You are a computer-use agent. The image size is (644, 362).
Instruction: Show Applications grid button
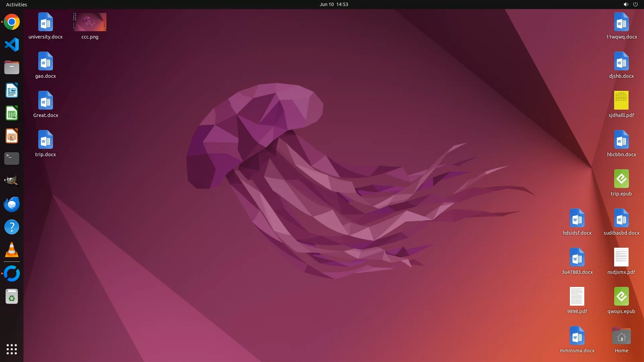coord(12,349)
